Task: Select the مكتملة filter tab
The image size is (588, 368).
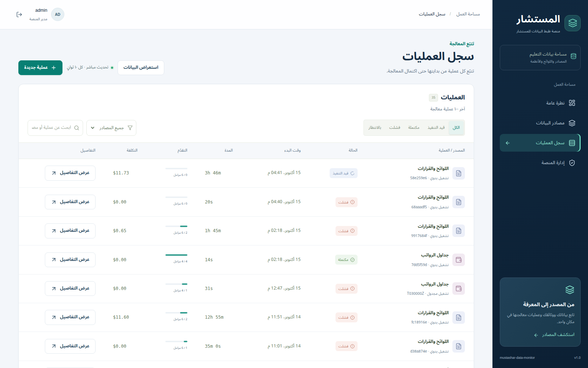Action: [x=414, y=128]
